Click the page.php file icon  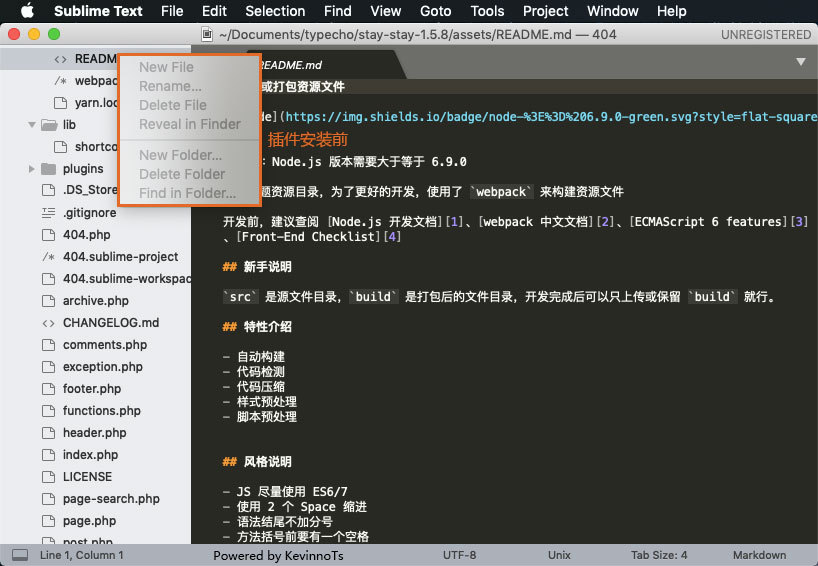tap(49, 521)
